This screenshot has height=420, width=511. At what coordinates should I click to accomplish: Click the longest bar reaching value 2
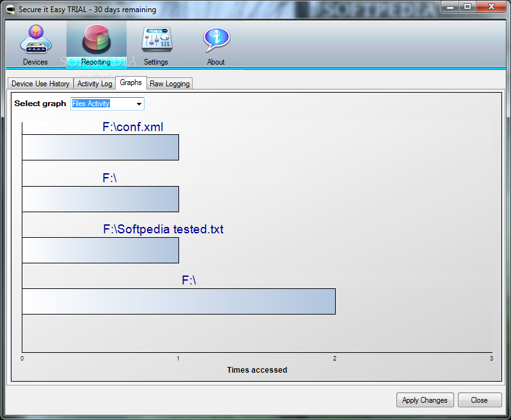coord(179,301)
